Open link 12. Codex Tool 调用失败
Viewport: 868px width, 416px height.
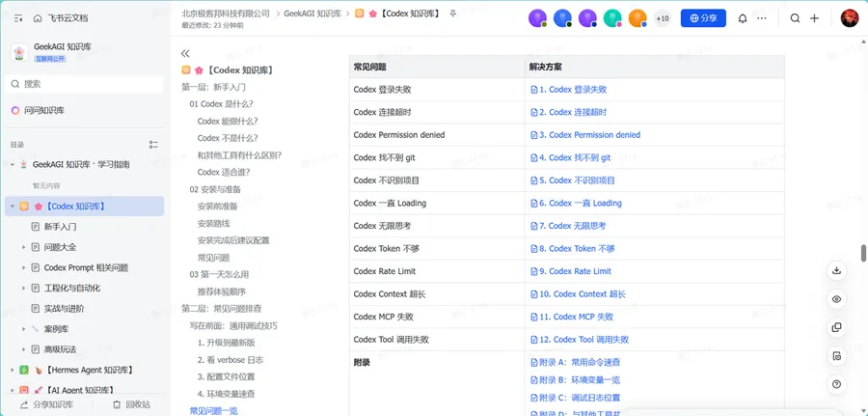584,339
